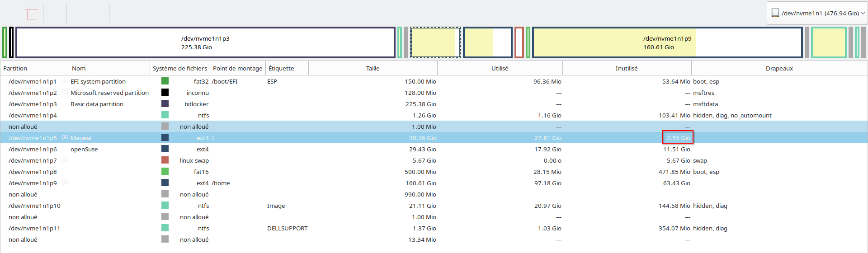The height and width of the screenshot is (253, 868).
Task: Click the 'bitlocker' filesystem cell
Action: (x=197, y=104)
